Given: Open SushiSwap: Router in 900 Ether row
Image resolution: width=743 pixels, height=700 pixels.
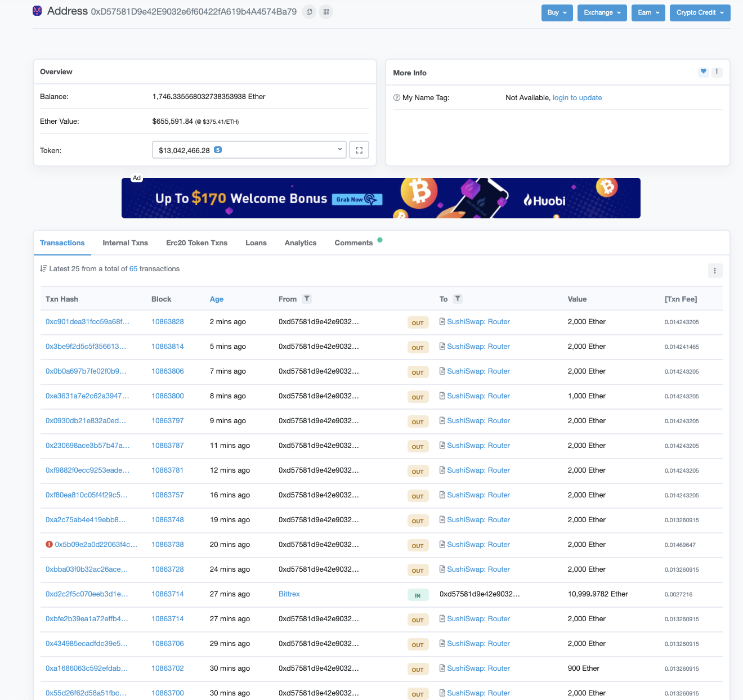Looking at the screenshot, I should coord(478,668).
